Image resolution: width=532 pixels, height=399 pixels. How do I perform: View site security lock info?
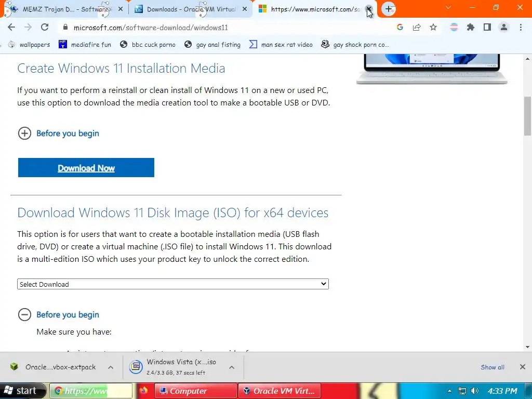pyautogui.click(x=66, y=28)
